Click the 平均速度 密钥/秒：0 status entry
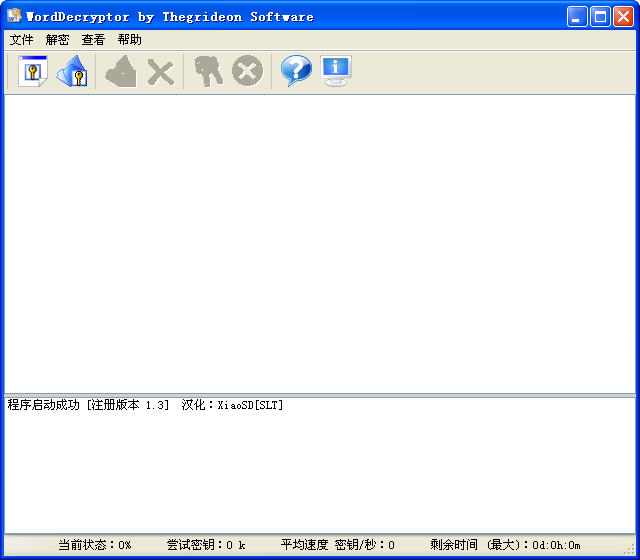This screenshot has height=560, width=640. (x=338, y=544)
